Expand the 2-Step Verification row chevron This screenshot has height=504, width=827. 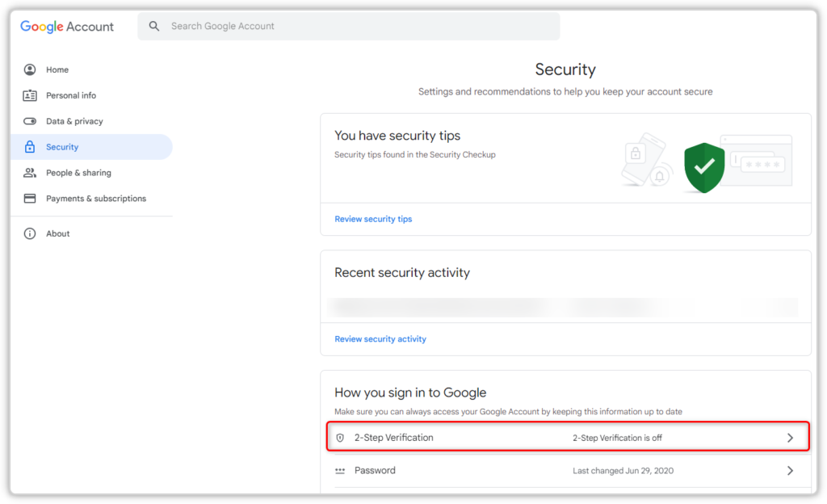click(789, 436)
